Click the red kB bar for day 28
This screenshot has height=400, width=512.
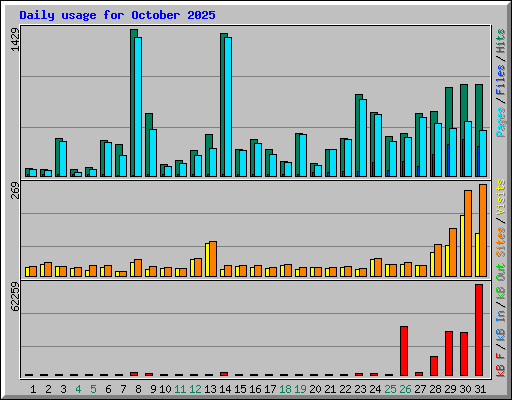[434, 366]
